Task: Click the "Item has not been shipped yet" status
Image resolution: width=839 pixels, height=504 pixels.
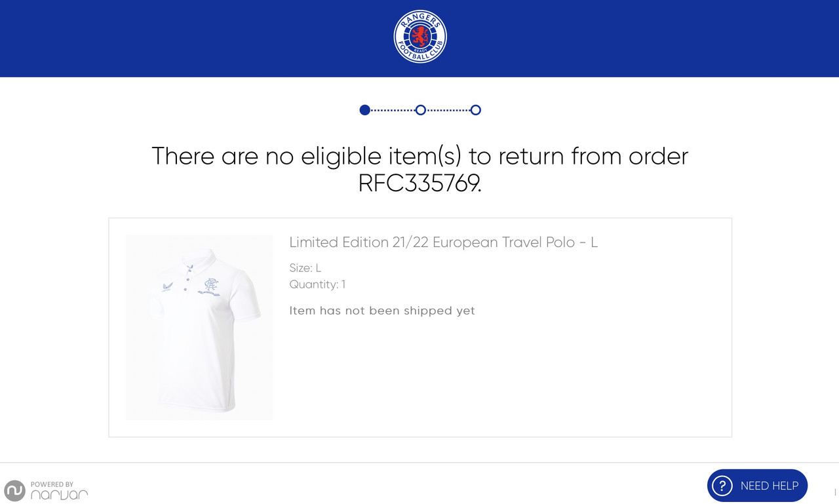Action: 382,311
